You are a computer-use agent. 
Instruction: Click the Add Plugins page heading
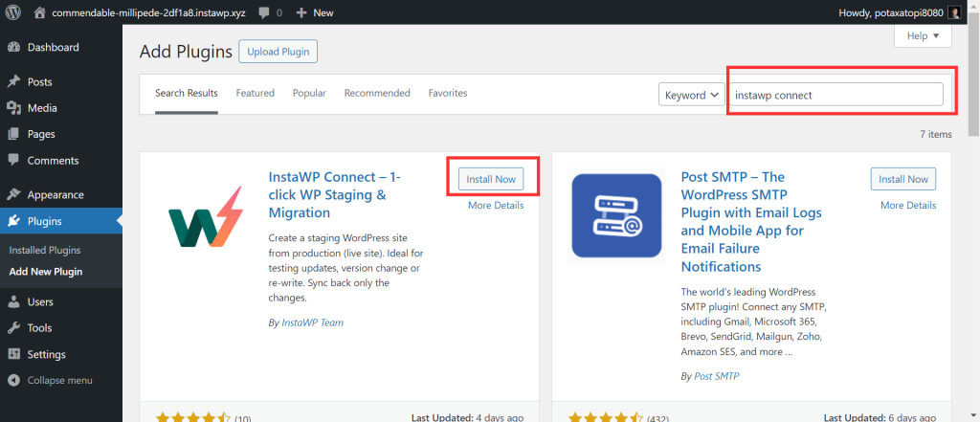(x=186, y=52)
